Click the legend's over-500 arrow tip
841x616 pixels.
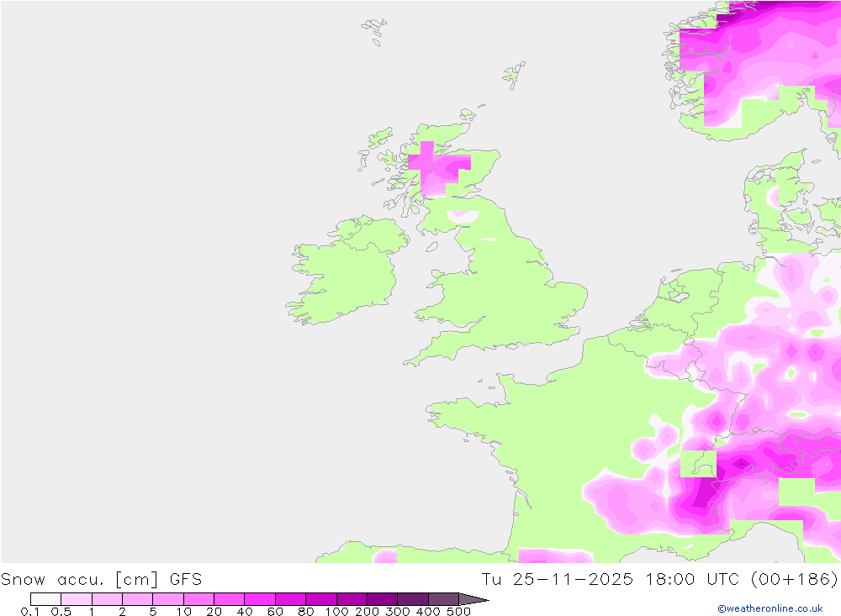(474, 599)
